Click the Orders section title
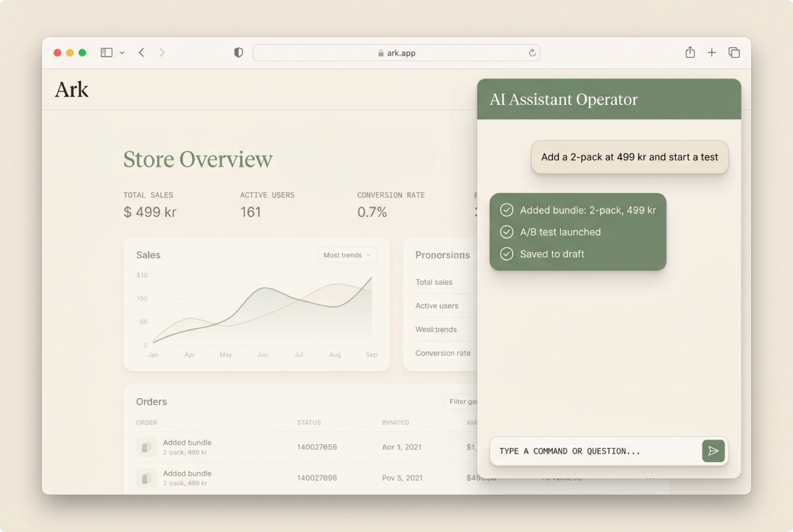This screenshot has width=793, height=532. pyautogui.click(x=151, y=402)
